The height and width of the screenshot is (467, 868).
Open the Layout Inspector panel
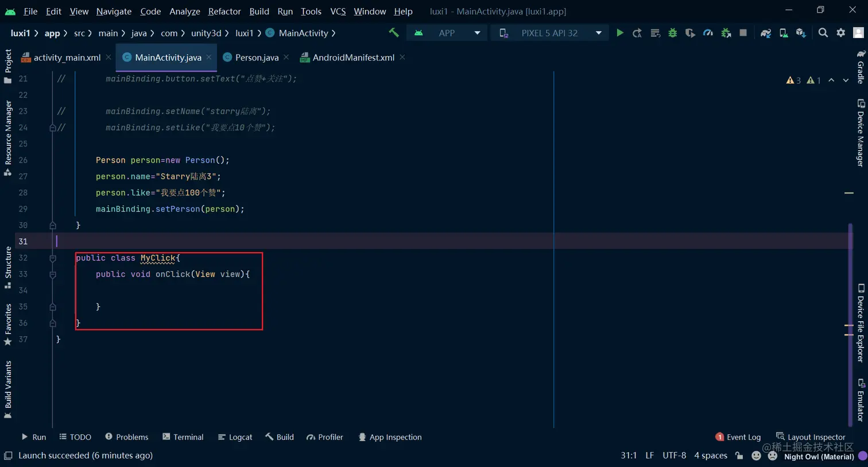[811, 437]
